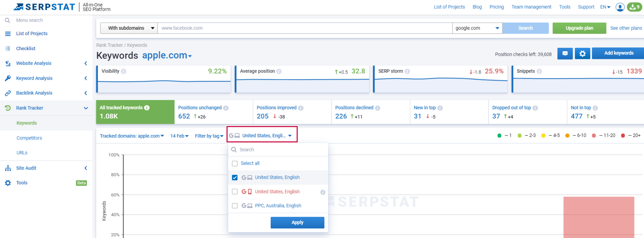Open the 14 Feb date dropdown
The image size is (644, 238).
point(179,136)
